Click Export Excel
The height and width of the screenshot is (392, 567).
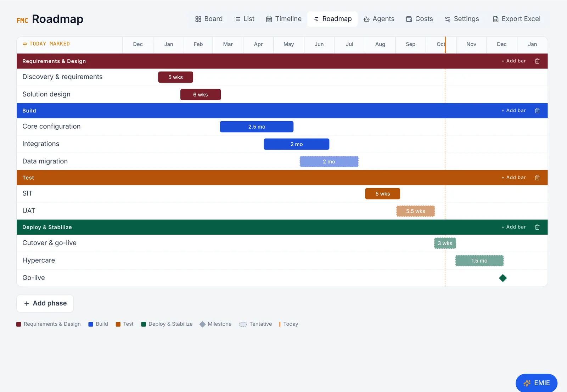pyautogui.click(x=517, y=19)
